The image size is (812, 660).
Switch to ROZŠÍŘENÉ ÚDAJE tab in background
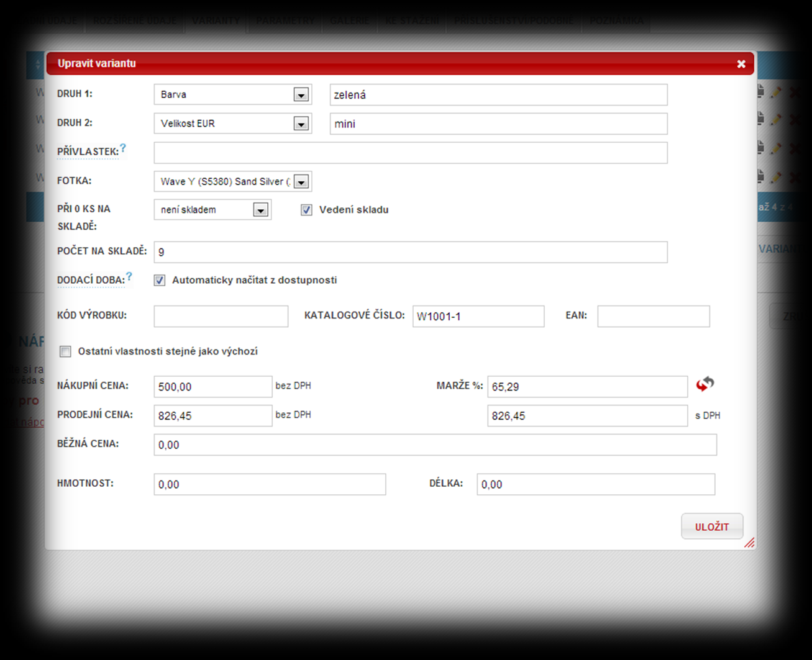click(135, 20)
